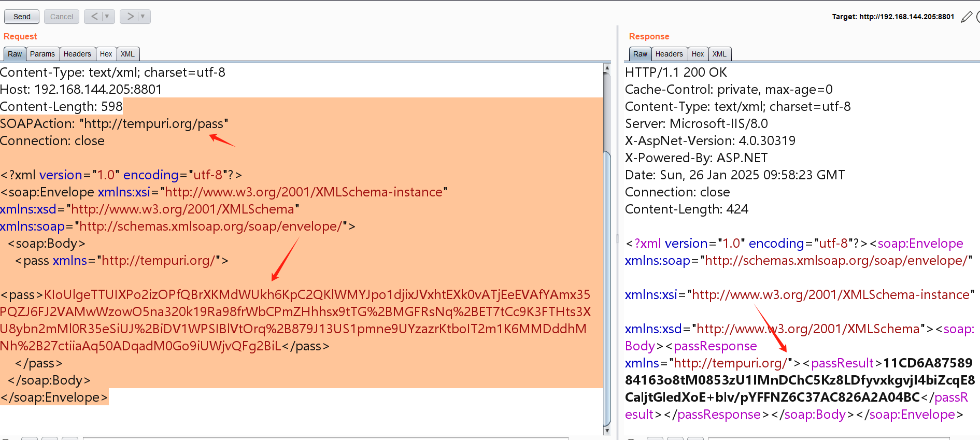Image resolution: width=980 pixels, height=440 pixels.
Task: View the Request XML tab
Action: coord(127,54)
